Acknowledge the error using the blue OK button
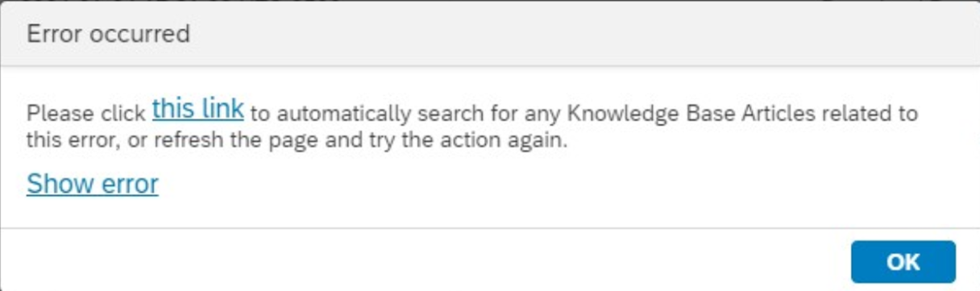980x291 pixels. [903, 261]
